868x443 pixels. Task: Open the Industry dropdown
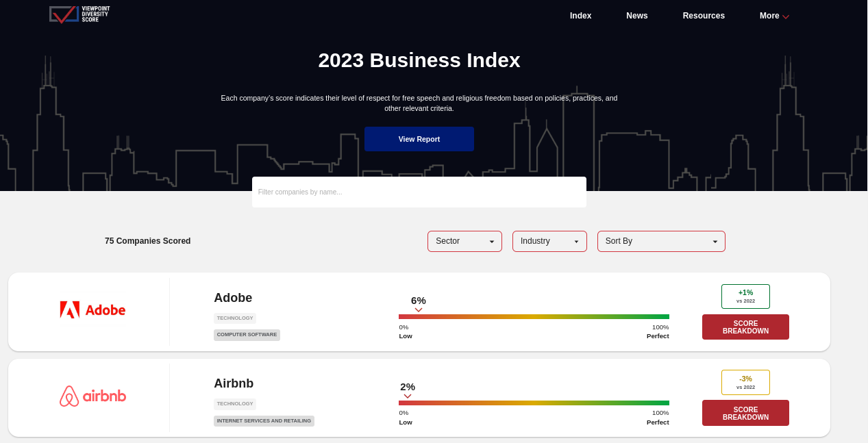pyautogui.click(x=549, y=241)
